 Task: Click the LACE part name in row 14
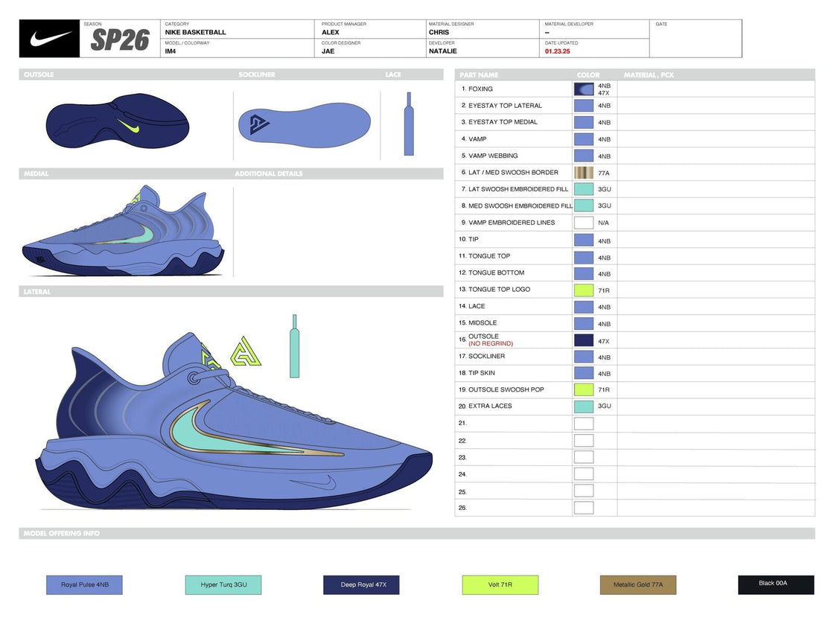tap(477, 306)
